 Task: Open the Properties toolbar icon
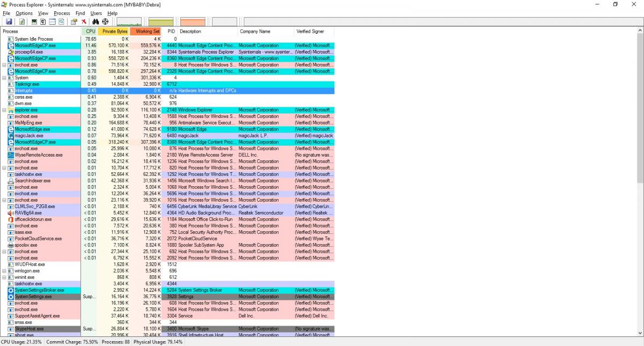(x=74, y=21)
